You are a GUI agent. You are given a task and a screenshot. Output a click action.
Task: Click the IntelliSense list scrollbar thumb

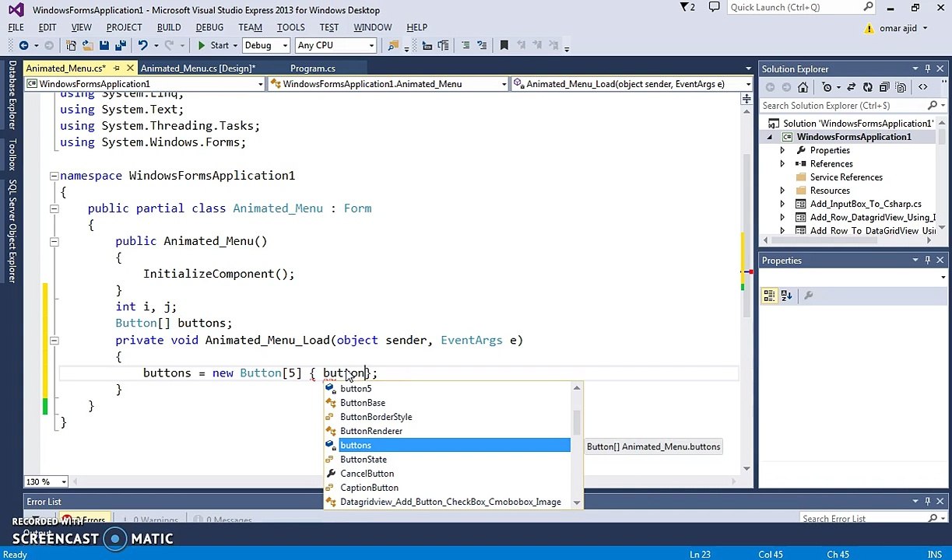[577, 424]
